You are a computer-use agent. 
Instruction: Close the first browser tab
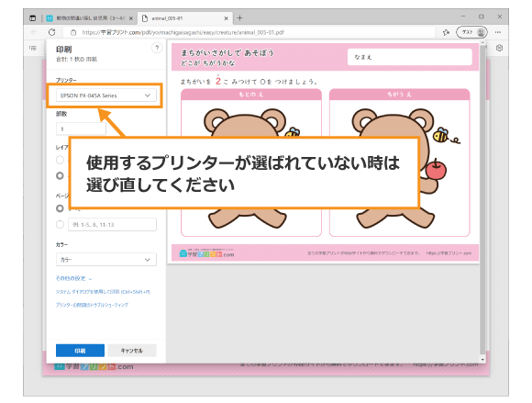point(131,18)
